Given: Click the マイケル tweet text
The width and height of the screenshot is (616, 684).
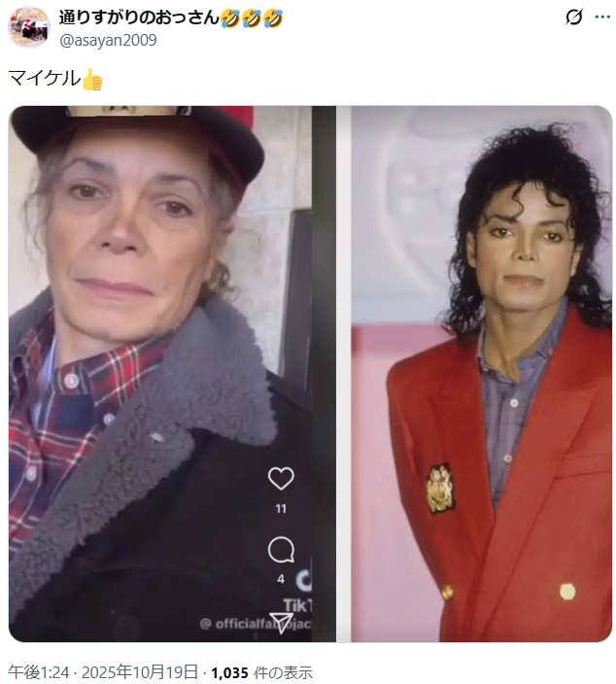Looking at the screenshot, I should tap(45, 79).
